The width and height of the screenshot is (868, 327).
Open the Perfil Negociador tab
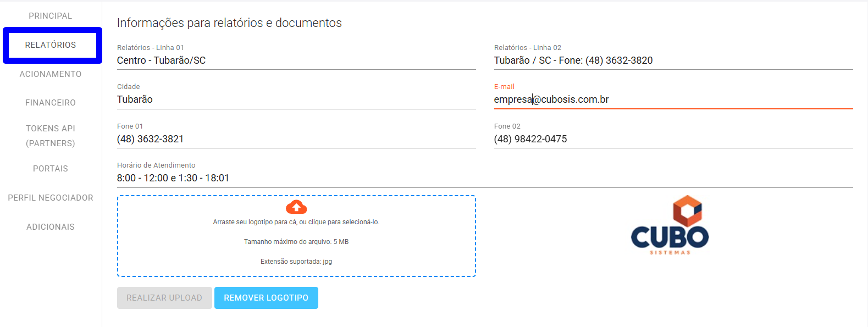[51, 198]
